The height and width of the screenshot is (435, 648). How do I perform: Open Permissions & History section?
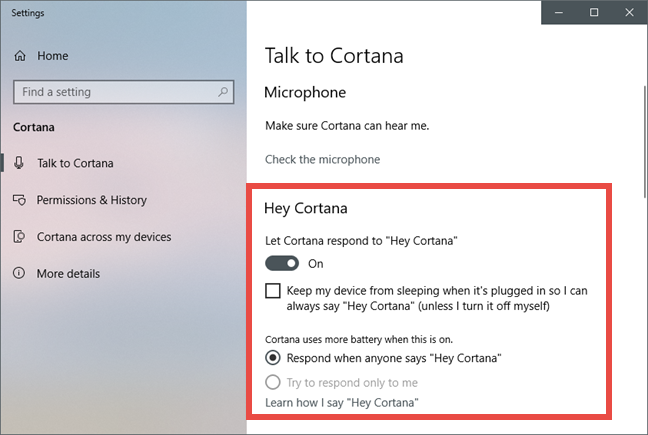[x=92, y=200]
